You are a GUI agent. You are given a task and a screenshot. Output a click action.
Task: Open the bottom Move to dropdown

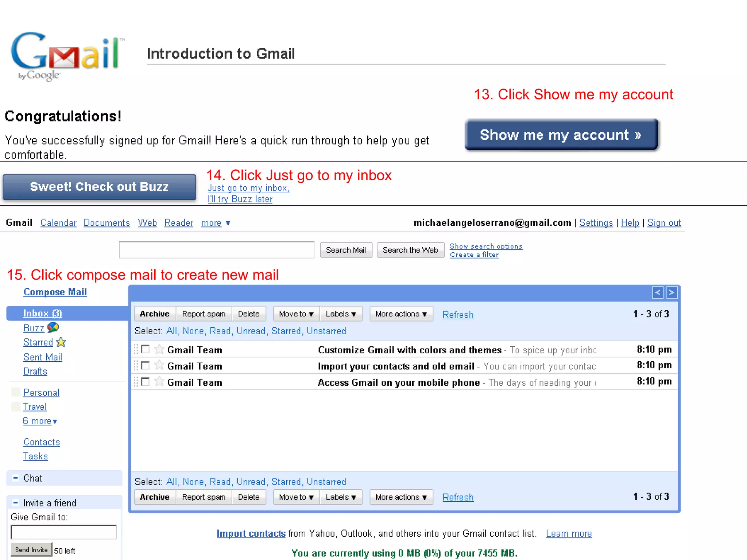pos(296,497)
